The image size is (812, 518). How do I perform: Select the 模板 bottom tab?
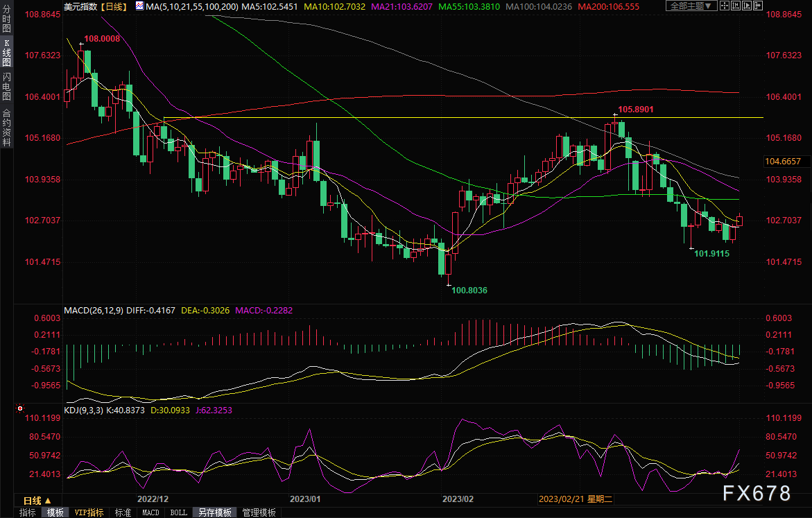point(55,512)
